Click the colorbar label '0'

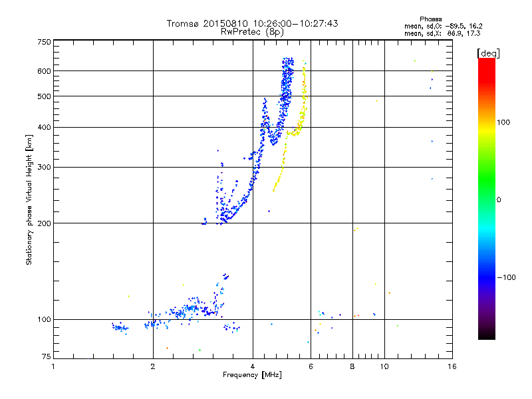(x=499, y=200)
